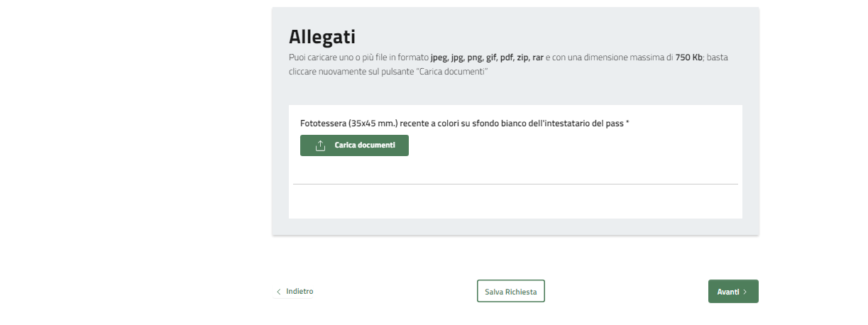
Task: Click the Allegati section heading
Action: pos(322,37)
